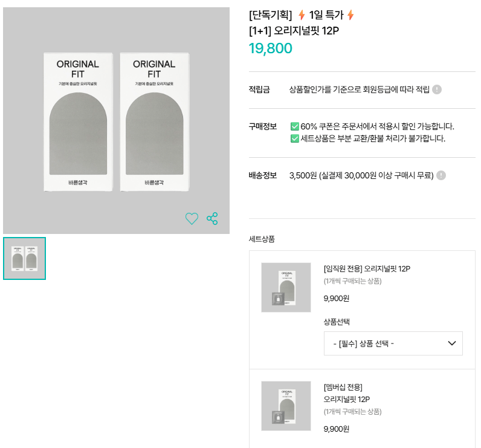This screenshot has width=481, height=448.
Task: Click the 세트상품 section heading
Action: click(x=262, y=239)
